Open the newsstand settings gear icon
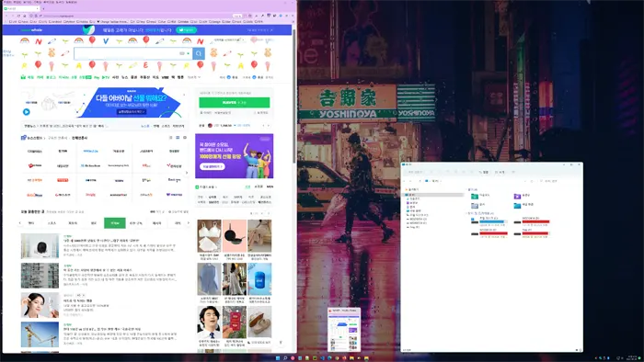644x362 pixels. pyautogui.click(x=185, y=138)
